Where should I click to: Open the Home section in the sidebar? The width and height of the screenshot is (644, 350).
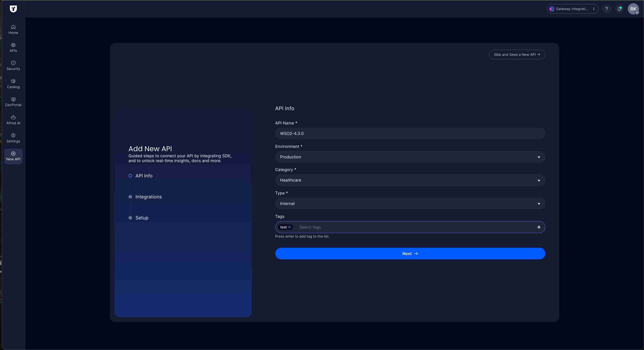tap(13, 29)
